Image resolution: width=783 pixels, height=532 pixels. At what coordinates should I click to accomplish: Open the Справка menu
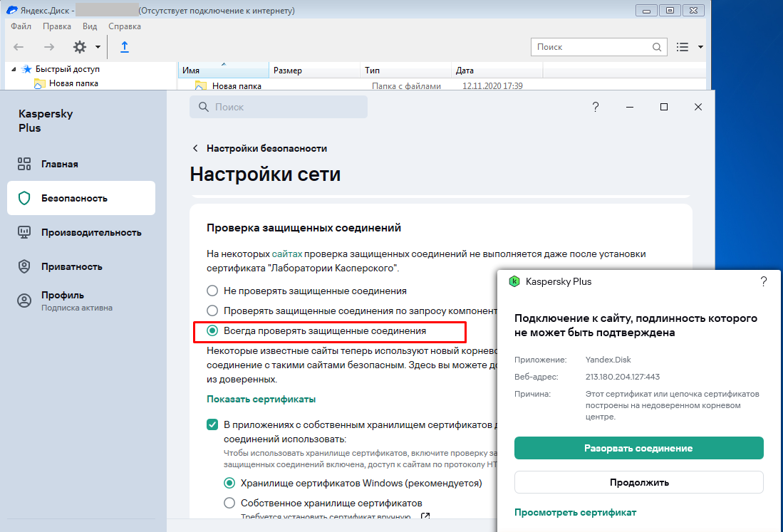(x=125, y=26)
